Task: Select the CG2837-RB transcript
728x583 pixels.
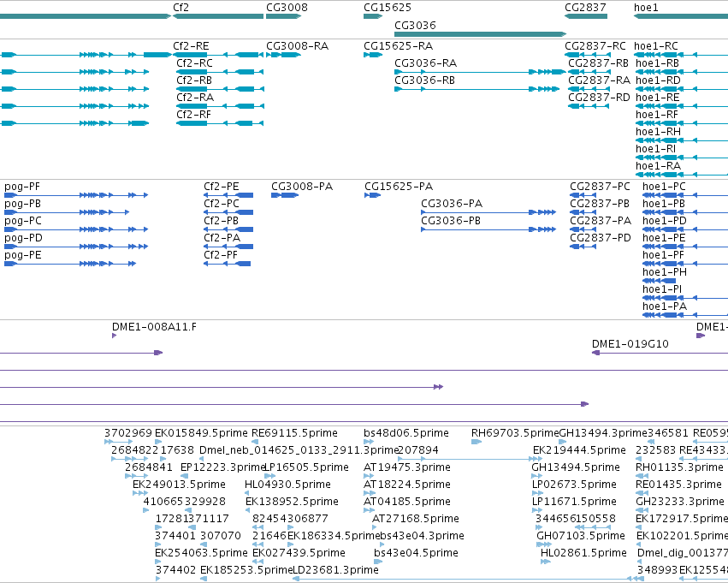Action: pyautogui.click(x=589, y=72)
